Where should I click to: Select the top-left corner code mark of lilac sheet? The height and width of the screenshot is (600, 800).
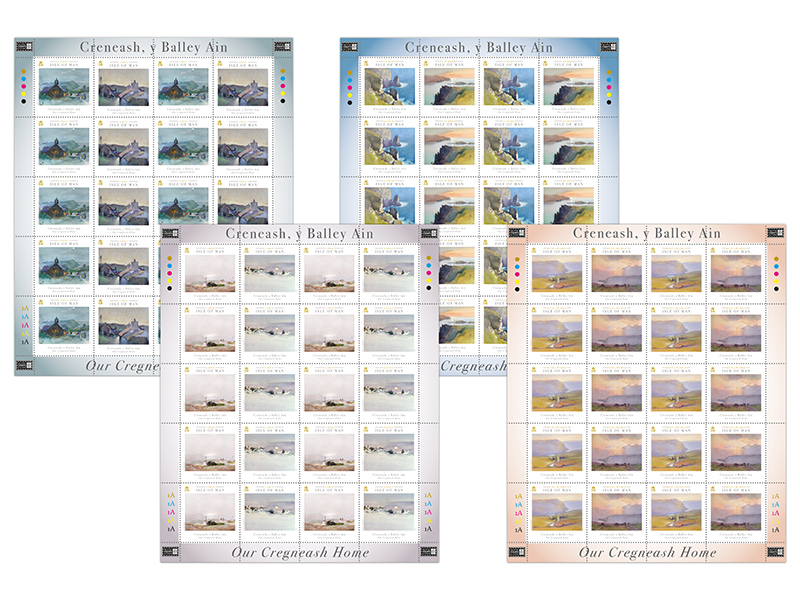170,234
